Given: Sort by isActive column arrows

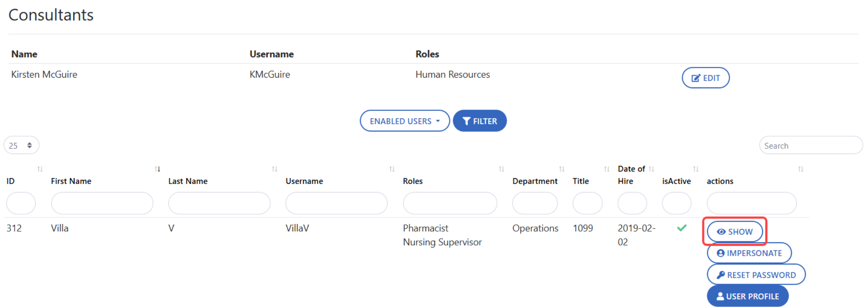Looking at the screenshot, I should coord(696,169).
